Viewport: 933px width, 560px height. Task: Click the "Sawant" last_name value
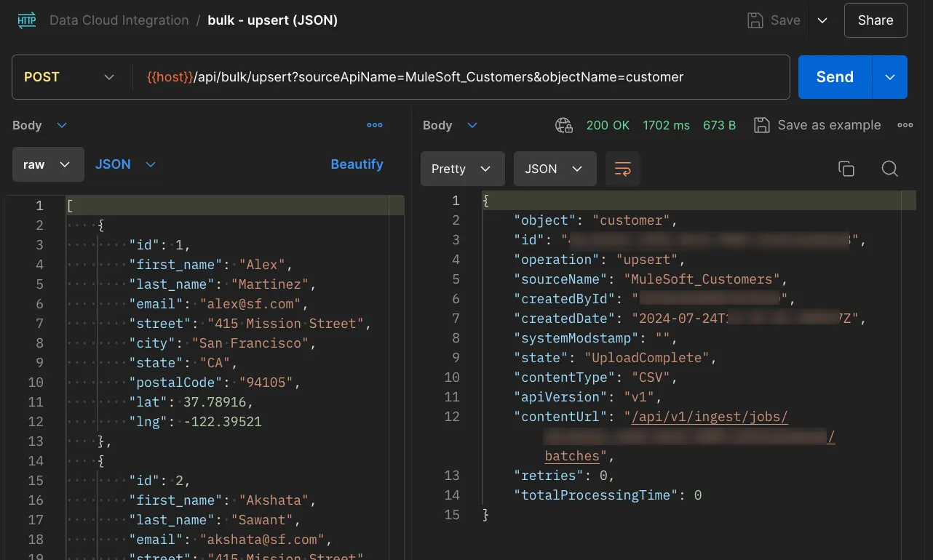pos(263,520)
